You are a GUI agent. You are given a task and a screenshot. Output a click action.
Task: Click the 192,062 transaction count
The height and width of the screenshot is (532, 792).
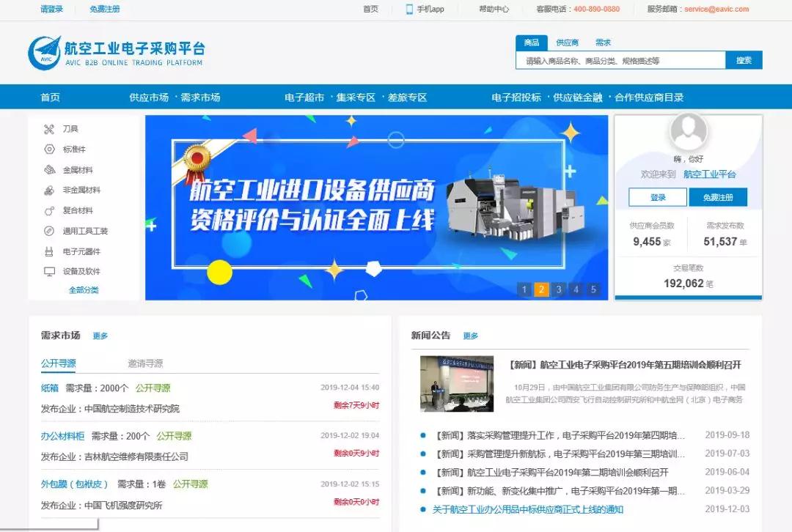pos(683,284)
